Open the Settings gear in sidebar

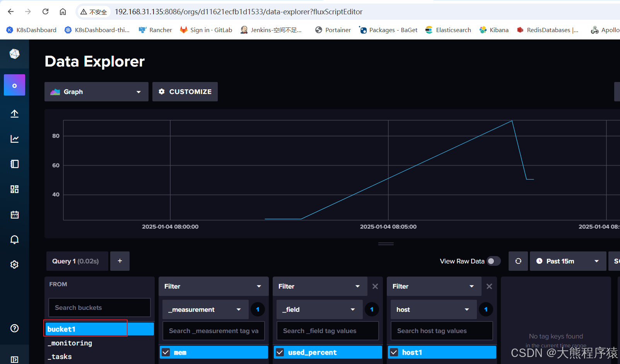point(14,264)
